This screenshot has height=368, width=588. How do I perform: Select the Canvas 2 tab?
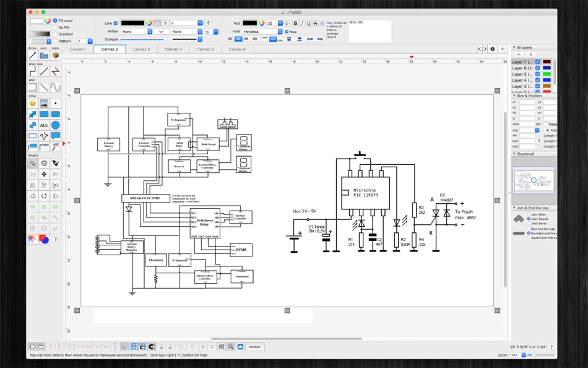point(110,49)
